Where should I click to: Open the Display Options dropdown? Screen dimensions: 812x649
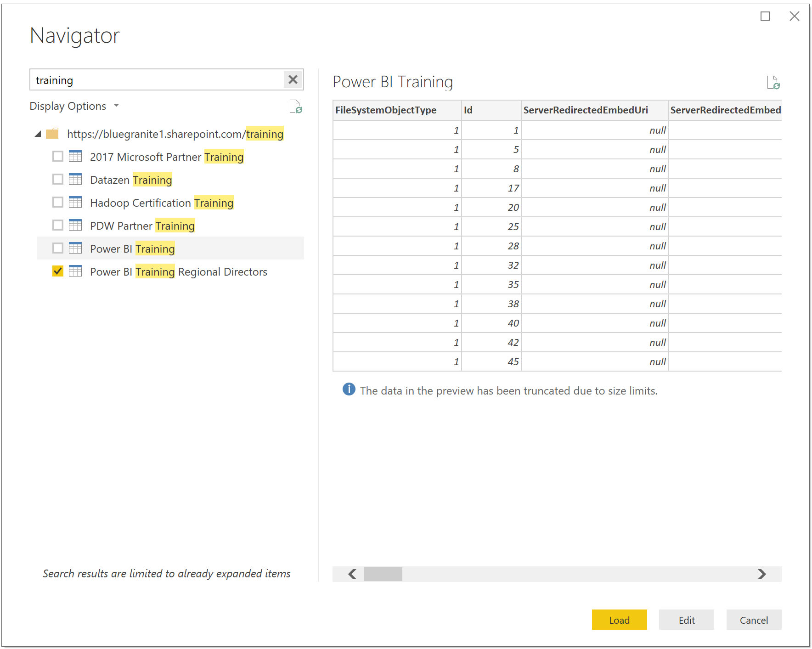click(74, 106)
